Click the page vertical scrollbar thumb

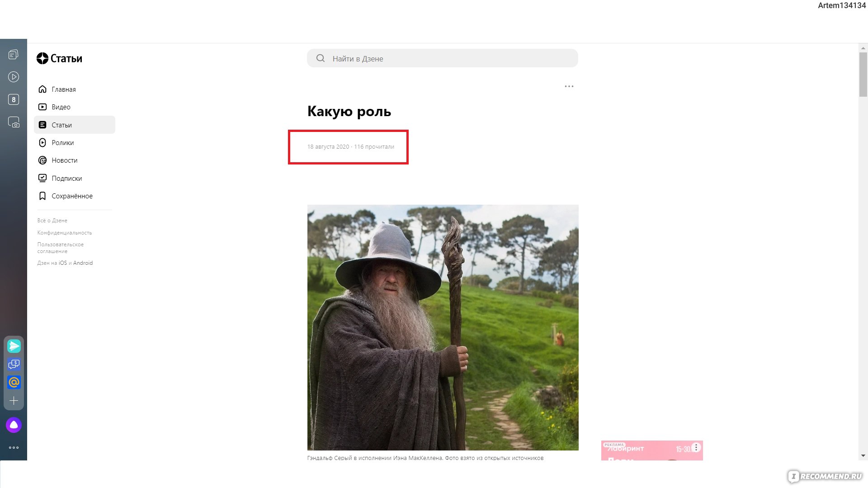tap(863, 75)
